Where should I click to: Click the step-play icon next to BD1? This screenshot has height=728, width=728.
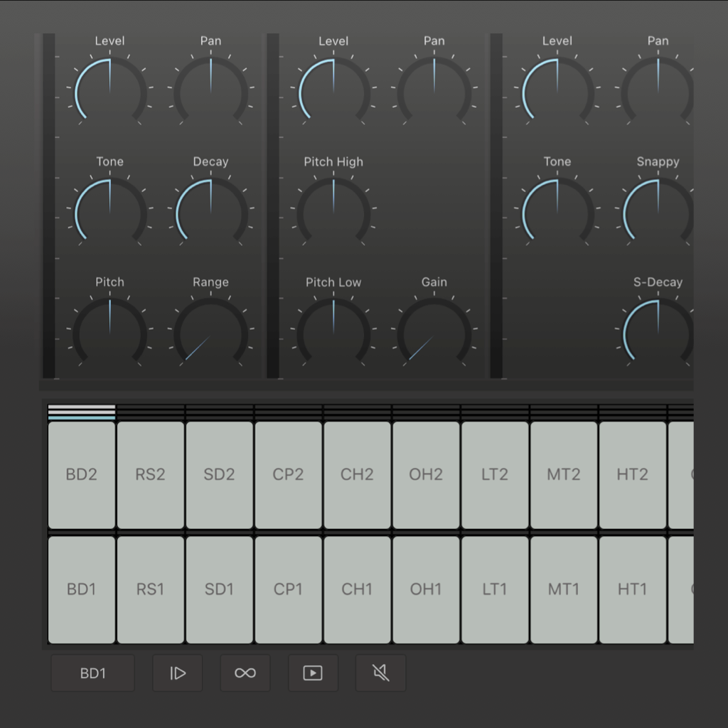178,673
